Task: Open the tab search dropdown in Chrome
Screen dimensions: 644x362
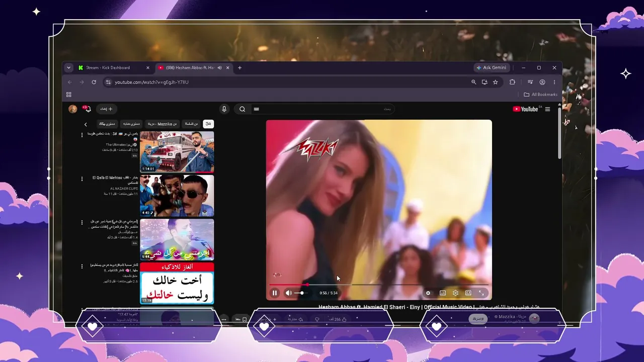Action: point(68,68)
